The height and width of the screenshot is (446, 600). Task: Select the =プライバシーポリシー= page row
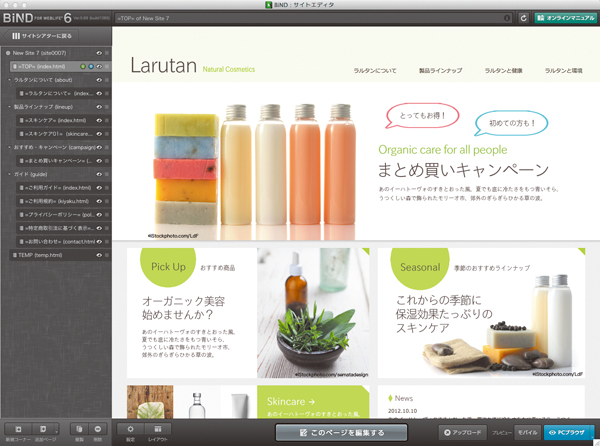(x=64, y=215)
